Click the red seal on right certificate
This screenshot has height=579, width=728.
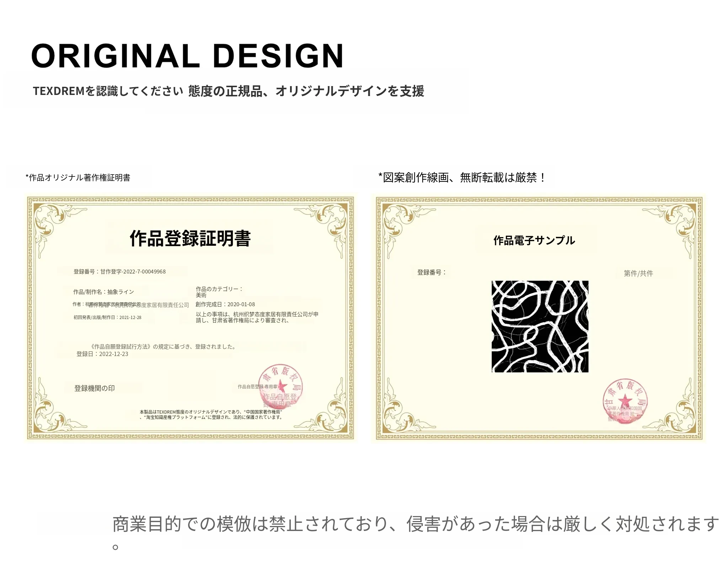(625, 401)
